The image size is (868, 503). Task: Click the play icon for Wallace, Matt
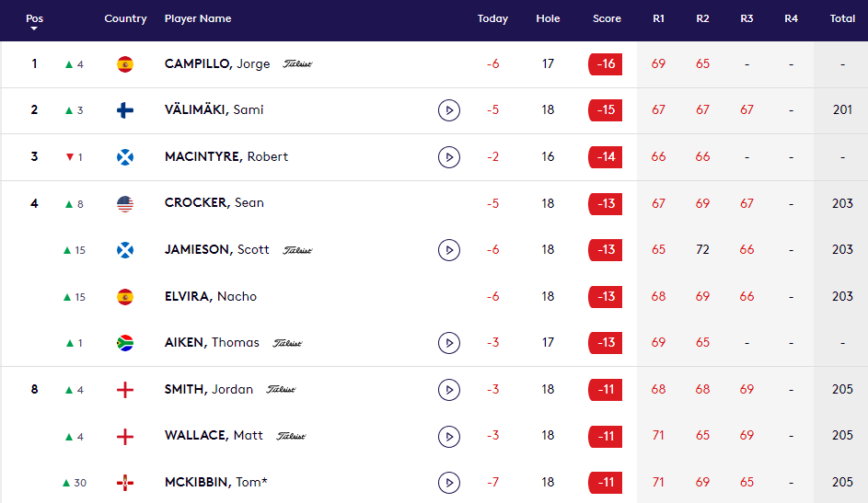coord(448,436)
